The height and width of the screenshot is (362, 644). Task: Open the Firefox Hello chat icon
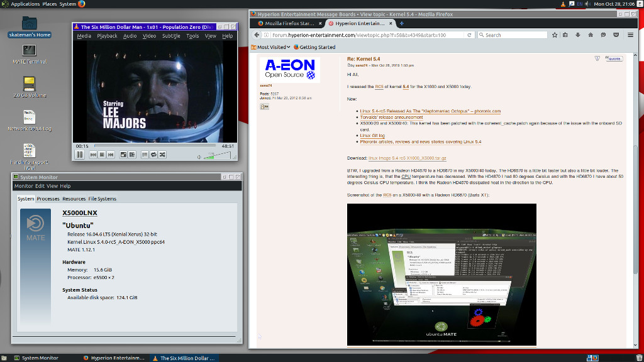pyautogui.click(x=603, y=35)
